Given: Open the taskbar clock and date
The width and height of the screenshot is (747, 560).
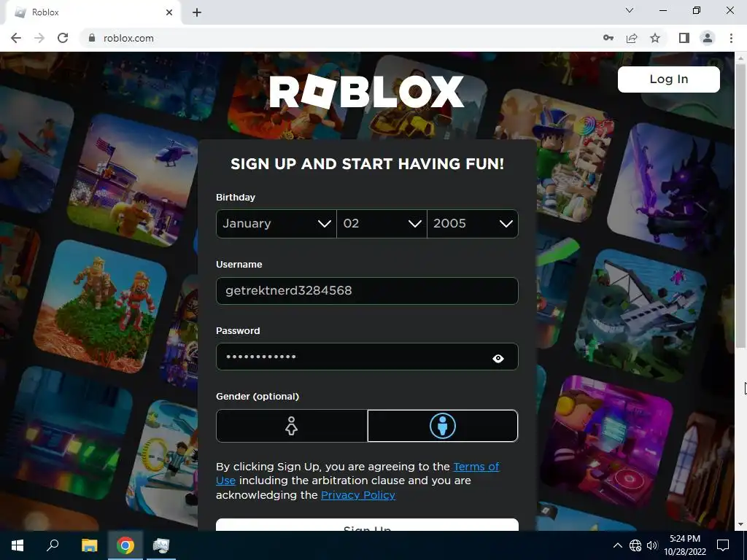Looking at the screenshot, I should (x=684, y=545).
